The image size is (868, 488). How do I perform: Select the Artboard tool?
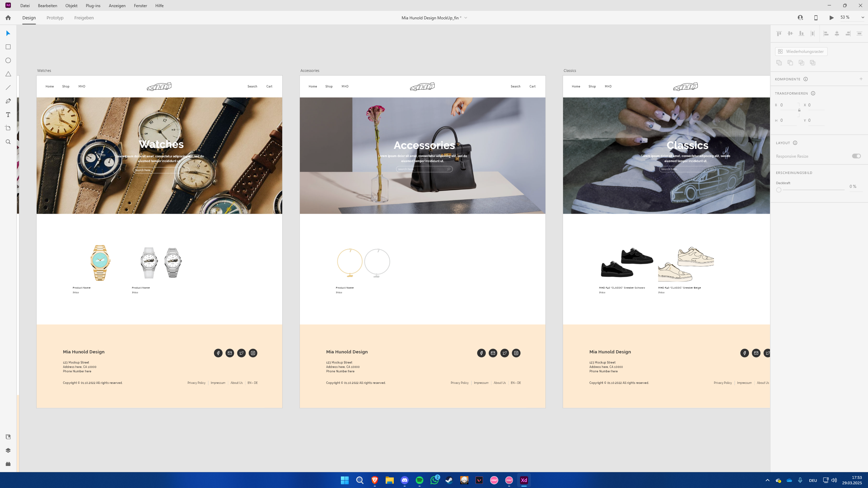pyautogui.click(x=8, y=128)
